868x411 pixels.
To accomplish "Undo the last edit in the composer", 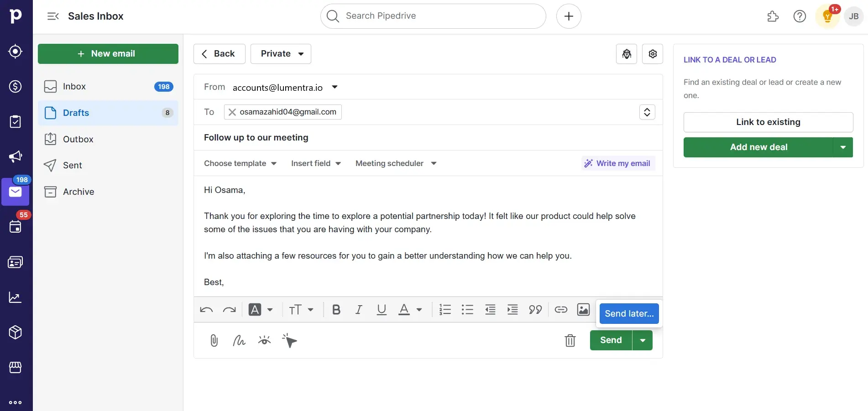I will click(206, 310).
